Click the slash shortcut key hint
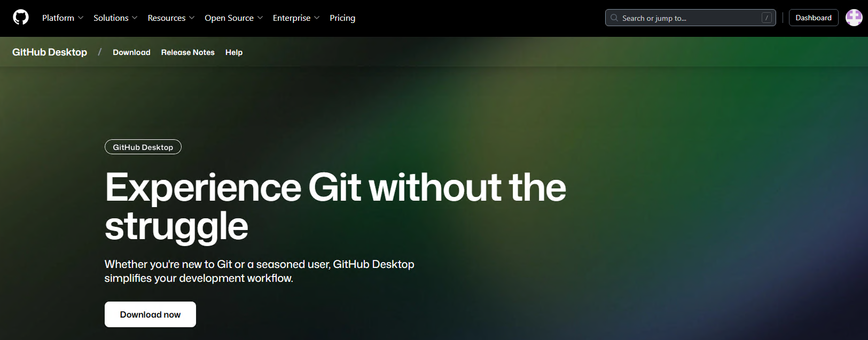Image resolution: width=868 pixels, height=340 pixels. coord(767,18)
